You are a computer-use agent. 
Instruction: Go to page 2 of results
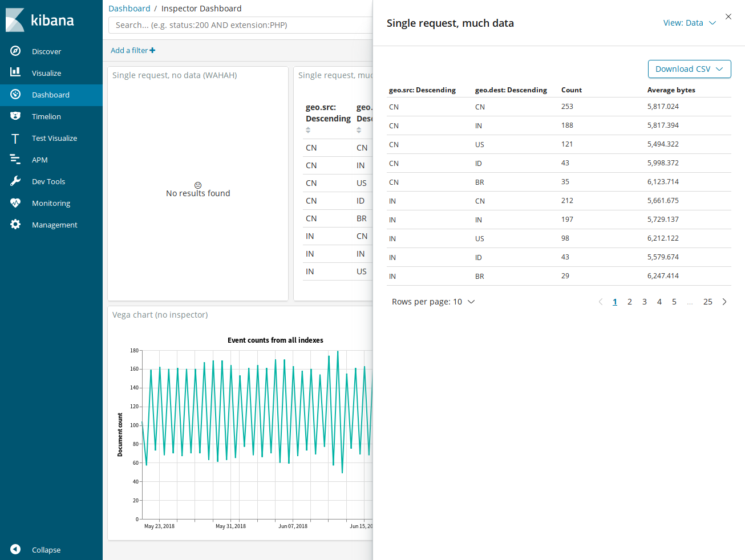click(x=630, y=302)
